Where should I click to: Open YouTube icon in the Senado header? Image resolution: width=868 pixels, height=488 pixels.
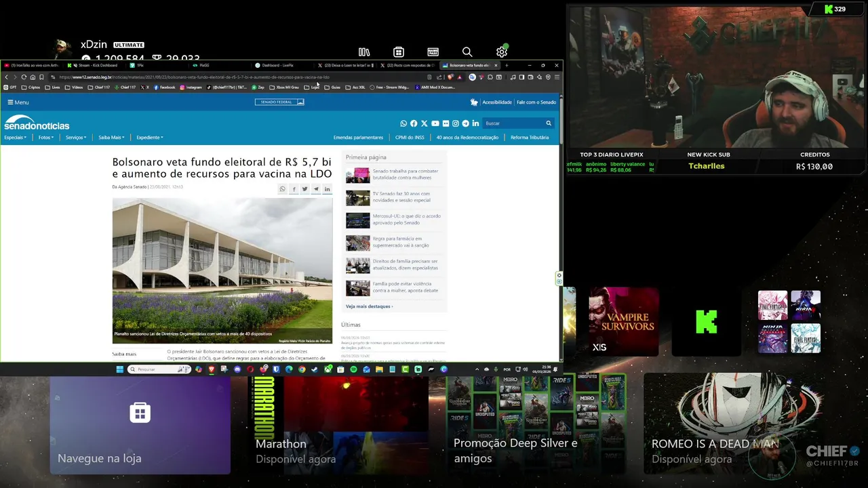click(435, 123)
